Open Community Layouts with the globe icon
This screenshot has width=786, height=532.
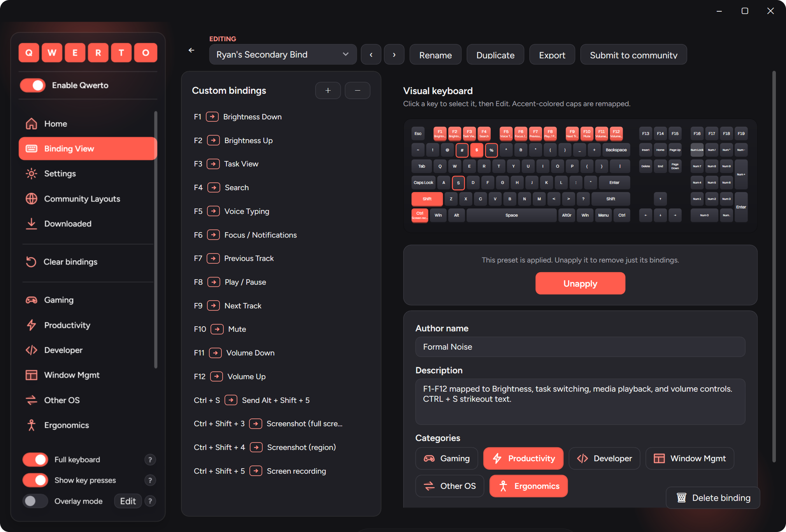click(x=88, y=199)
